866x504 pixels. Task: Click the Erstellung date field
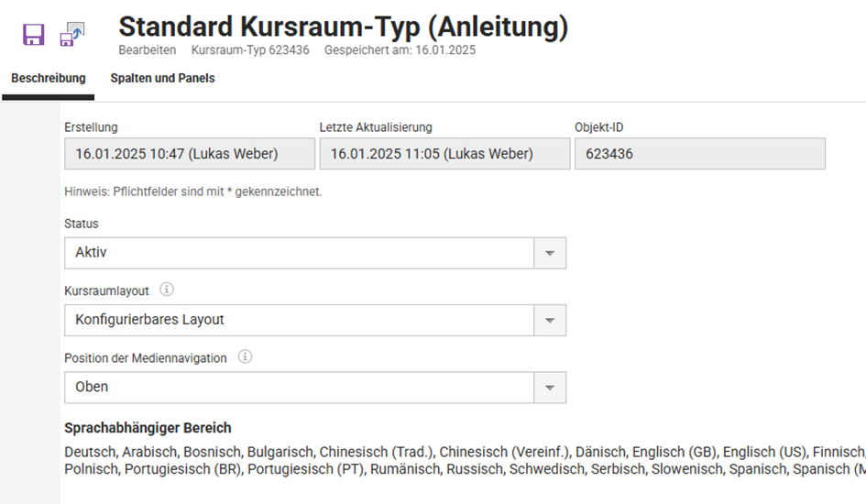(x=189, y=154)
